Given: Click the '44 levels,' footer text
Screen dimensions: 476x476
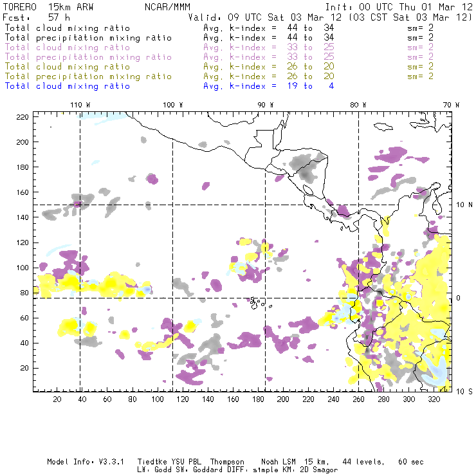Looking at the screenshot, I should (363, 462).
